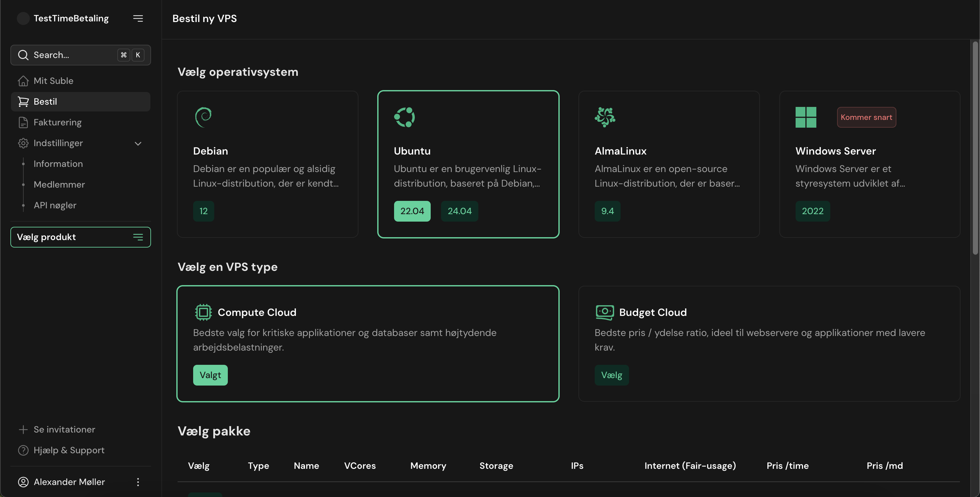This screenshot has height=497, width=980.
Task: Open the Hjælp & Support help icon
Action: click(23, 450)
